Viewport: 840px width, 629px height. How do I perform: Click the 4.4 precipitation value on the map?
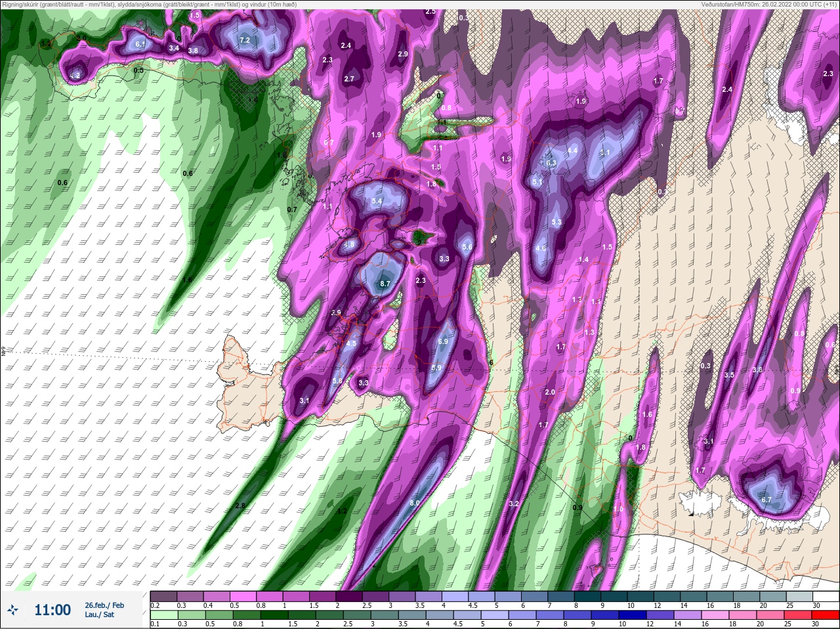click(572, 150)
